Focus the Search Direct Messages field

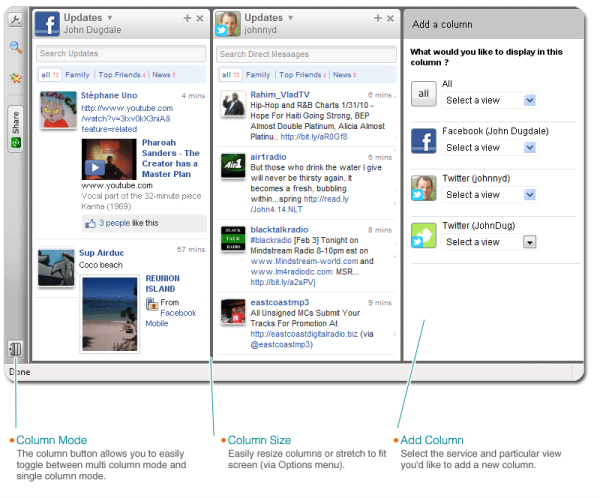306,54
